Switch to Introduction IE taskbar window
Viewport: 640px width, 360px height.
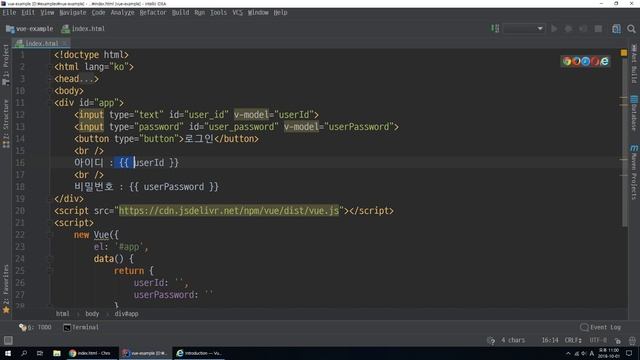(x=199, y=353)
